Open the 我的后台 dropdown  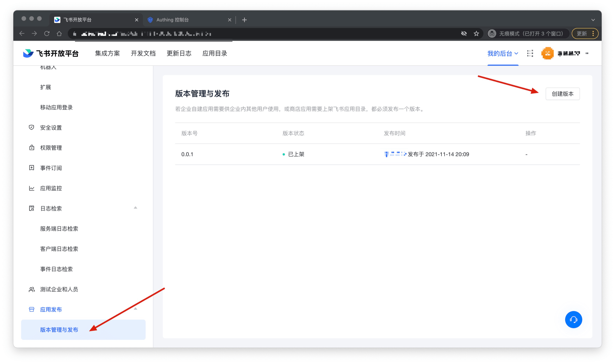(x=503, y=53)
